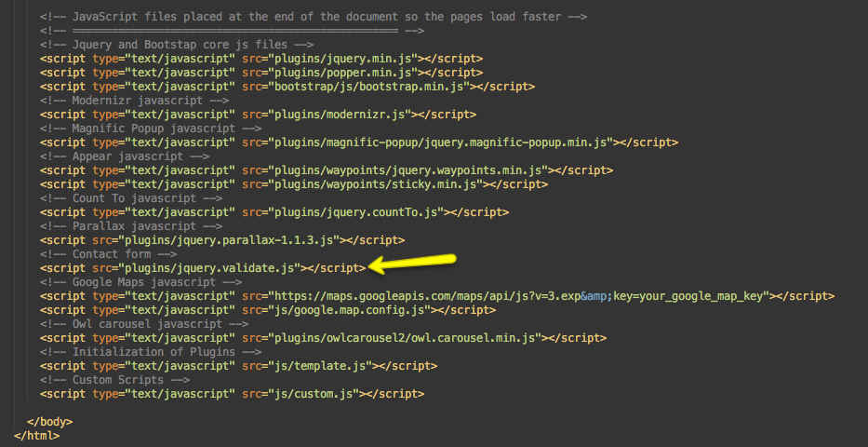Click the closing body tag
868x447 pixels.
(49, 422)
